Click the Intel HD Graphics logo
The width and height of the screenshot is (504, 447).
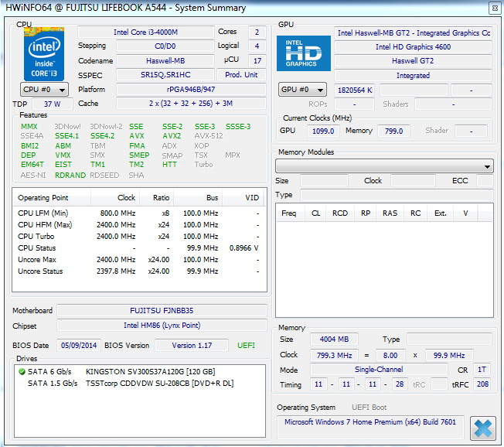(x=304, y=53)
